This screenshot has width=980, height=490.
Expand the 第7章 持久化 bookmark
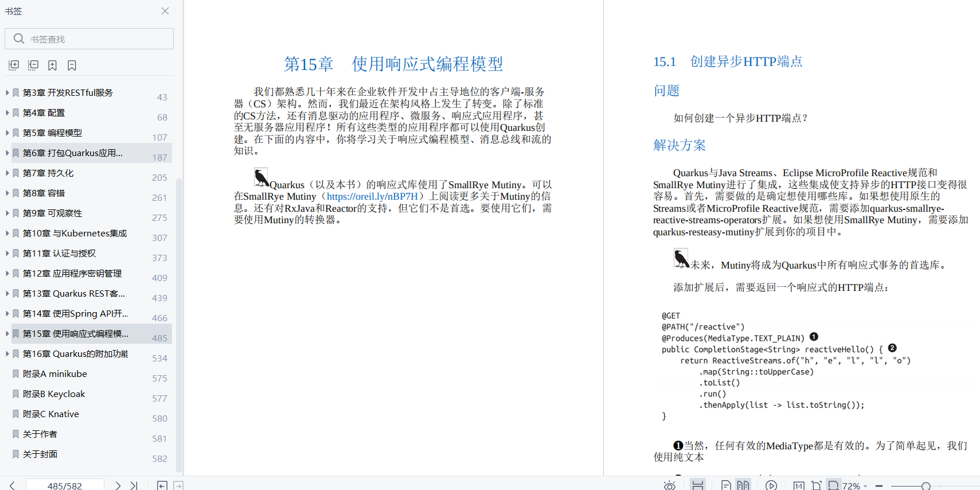click(7, 173)
